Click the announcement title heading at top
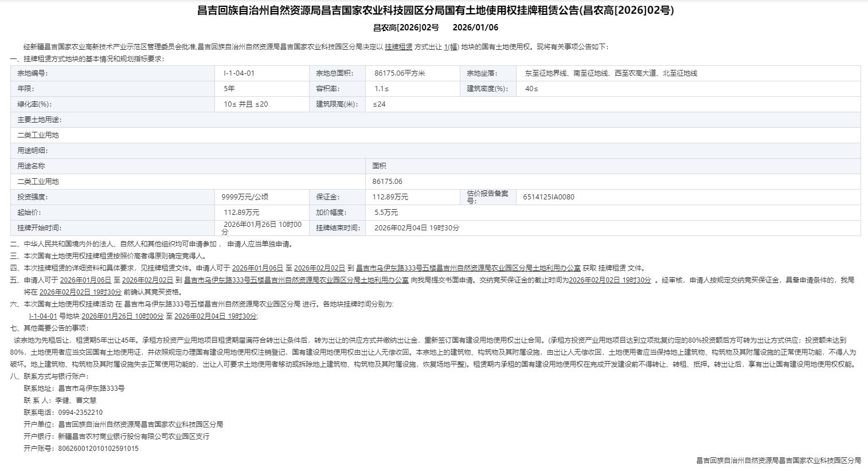Viewport: 868px width, 471px height. coord(435,10)
